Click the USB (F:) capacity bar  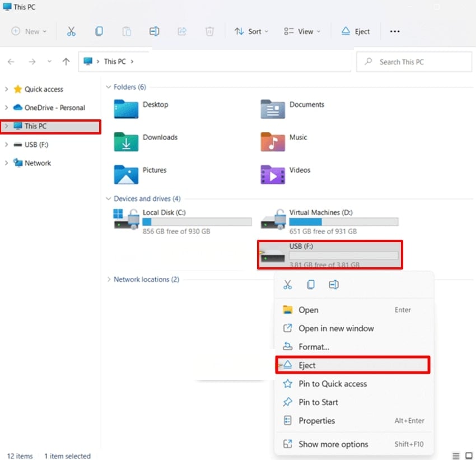pyautogui.click(x=344, y=255)
